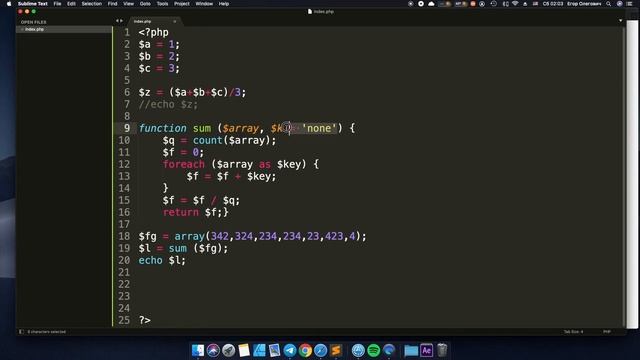This screenshot has height=360, width=640.
Task: Open the Tools menu
Action: click(162, 4)
